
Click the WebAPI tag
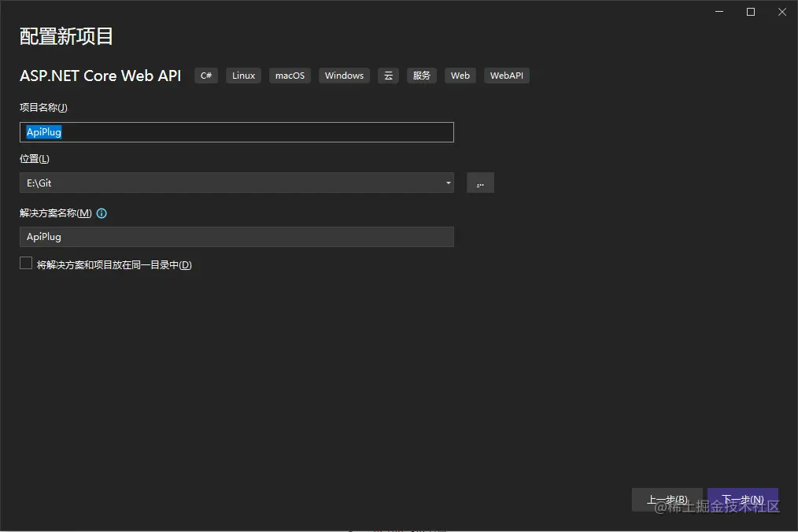click(506, 76)
